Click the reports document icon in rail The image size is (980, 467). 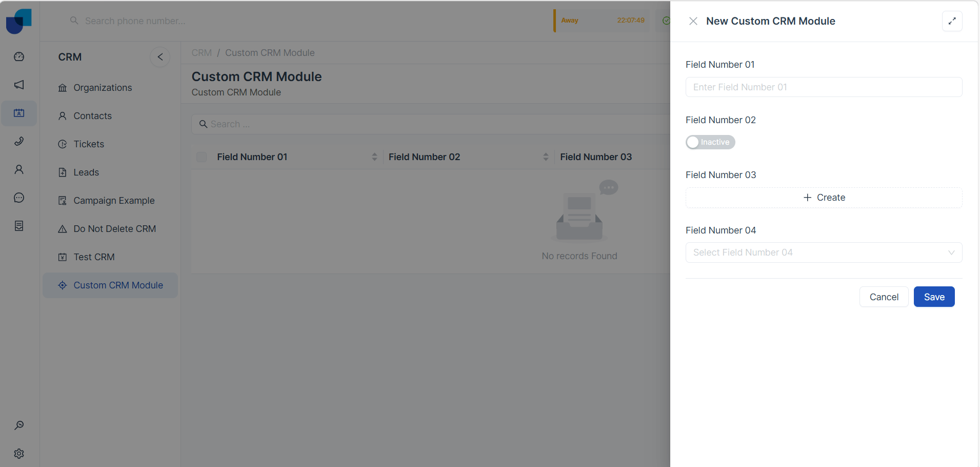19,226
